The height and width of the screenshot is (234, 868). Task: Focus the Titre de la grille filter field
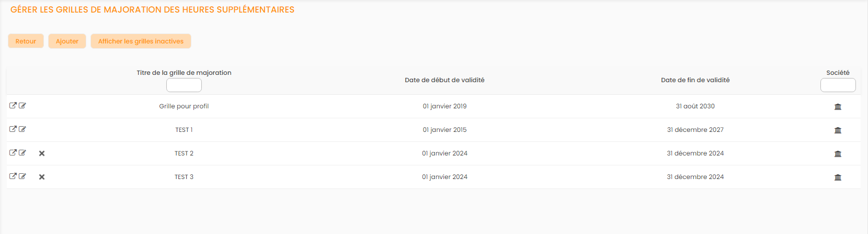pyautogui.click(x=184, y=85)
